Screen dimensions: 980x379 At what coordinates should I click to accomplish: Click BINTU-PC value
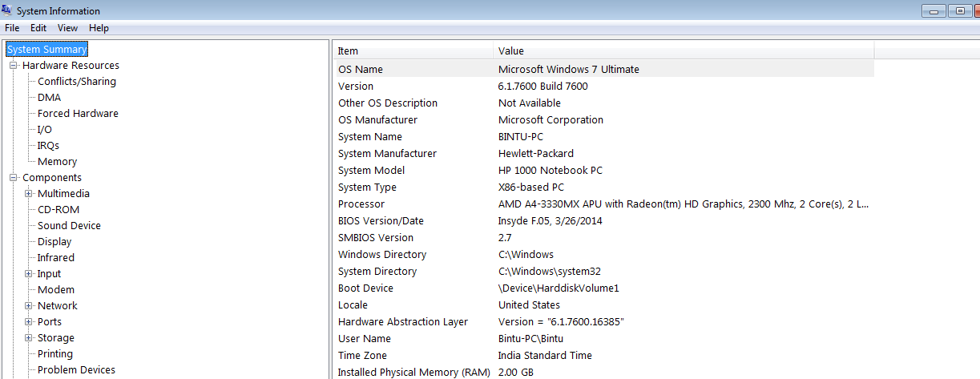pyautogui.click(x=521, y=137)
